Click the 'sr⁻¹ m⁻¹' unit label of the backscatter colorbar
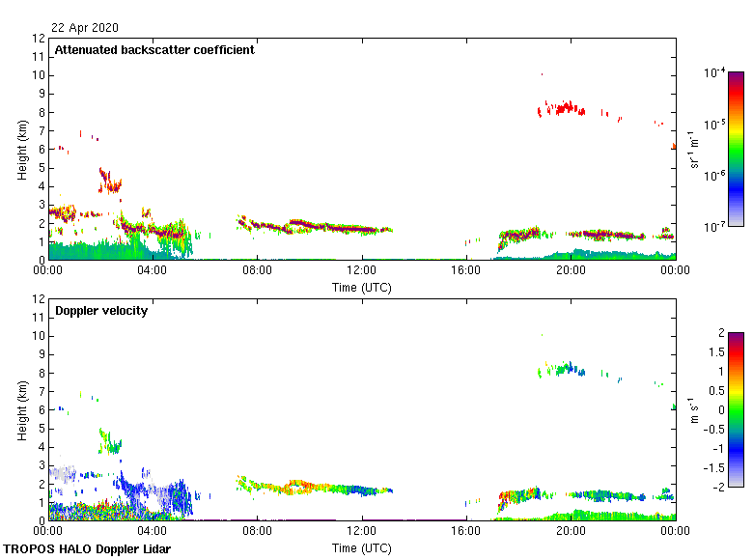 coord(695,149)
